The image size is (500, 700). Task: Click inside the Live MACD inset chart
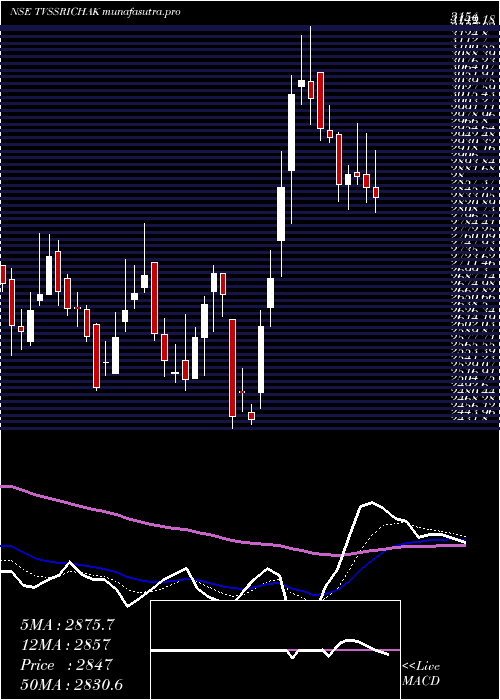coord(275,650)
